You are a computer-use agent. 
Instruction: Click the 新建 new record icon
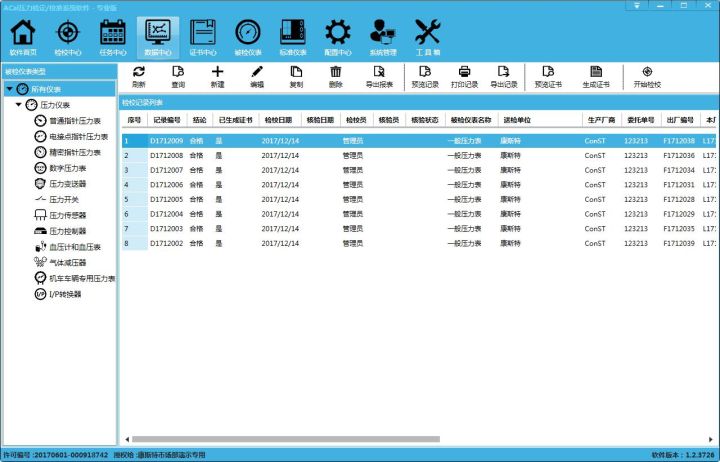point(217,76)
